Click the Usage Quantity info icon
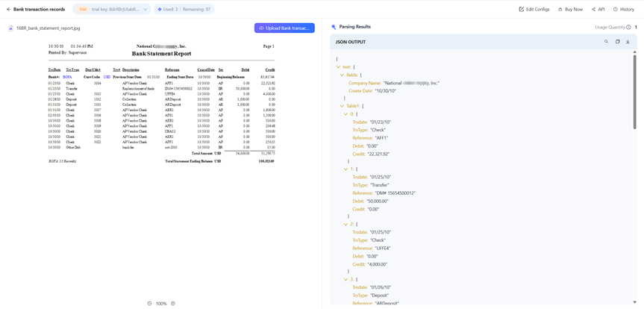This screenshot has height=309, width=644. click(x=628, y=28)
